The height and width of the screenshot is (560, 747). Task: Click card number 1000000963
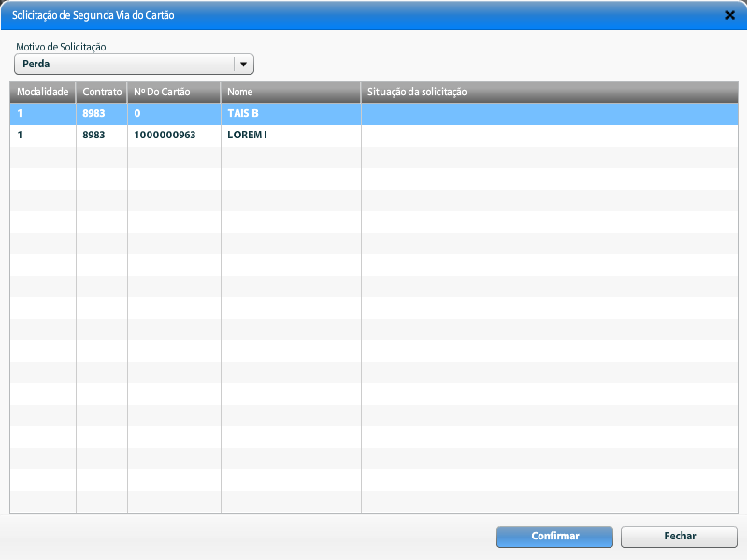pyautogui.click(x=165, y=136)
